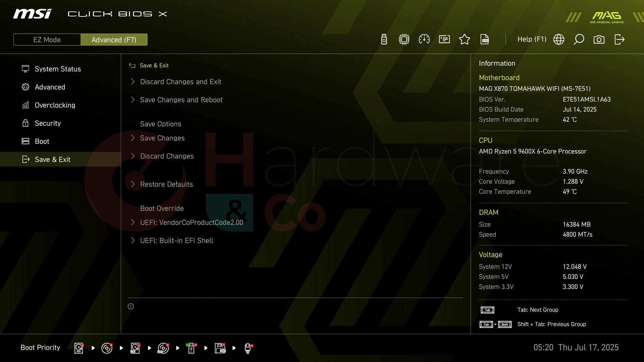Viewport: 644px width, 362px height.
Task: Click BIOS build date Jul 14, 2025
Action: (580, 110)
